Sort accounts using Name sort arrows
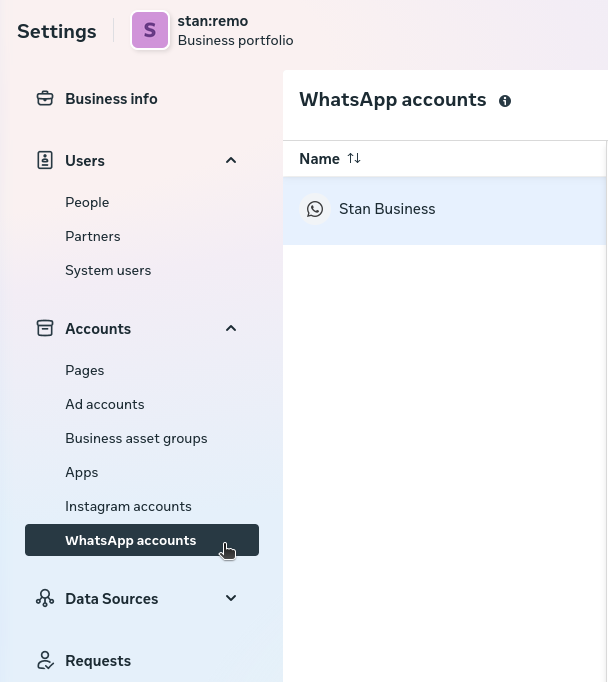This screenshot has width=608, height=682. 354,158
